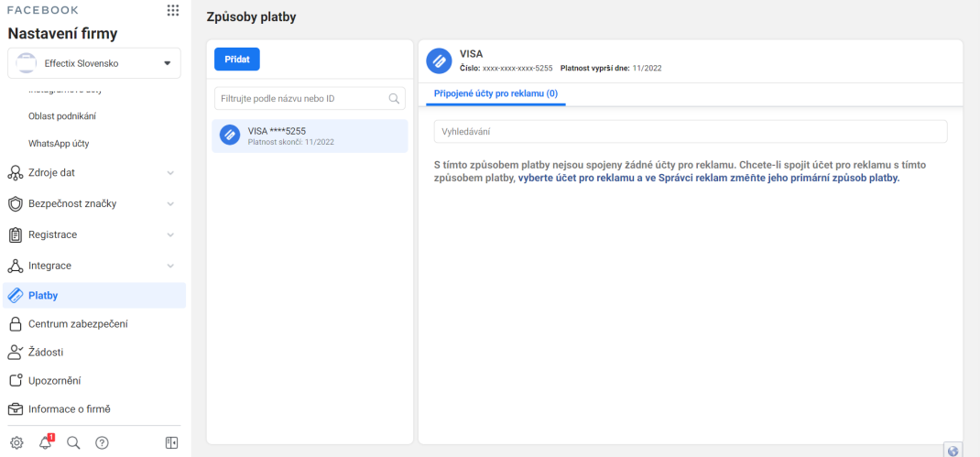Viewport: 980px width, 457px height.
Task: Switch to Připojené účty pro reklamu tab
Action: click(x=495, y=93)
